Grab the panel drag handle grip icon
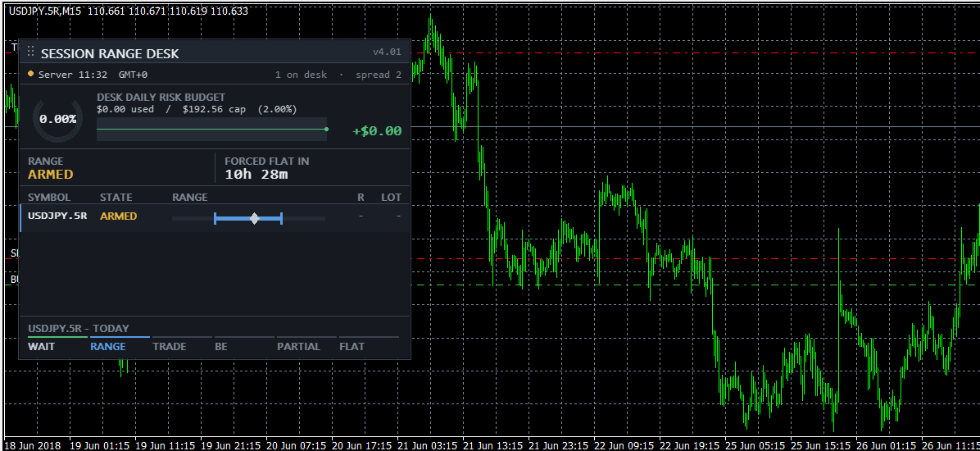The width and height of the screenshot is (980, 451). tap(30, 52)
